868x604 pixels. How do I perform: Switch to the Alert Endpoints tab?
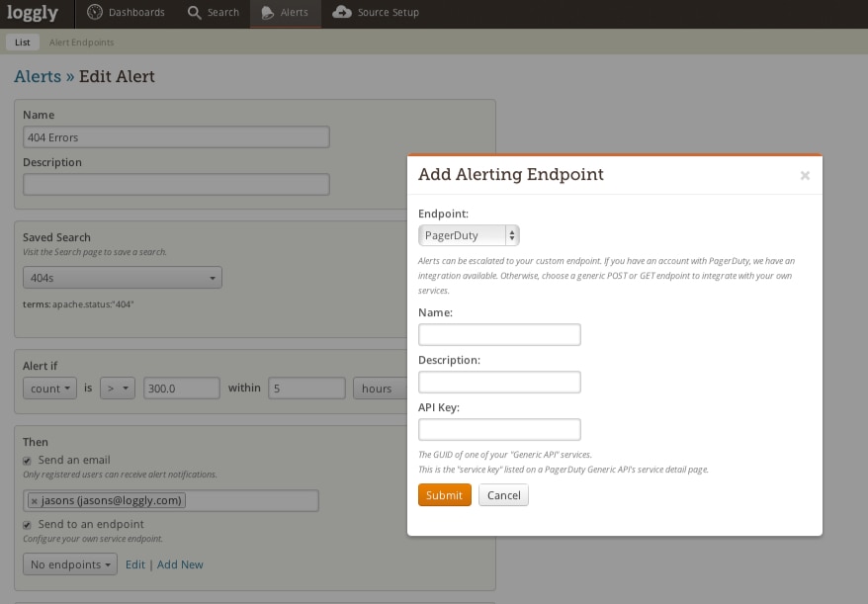81,43
